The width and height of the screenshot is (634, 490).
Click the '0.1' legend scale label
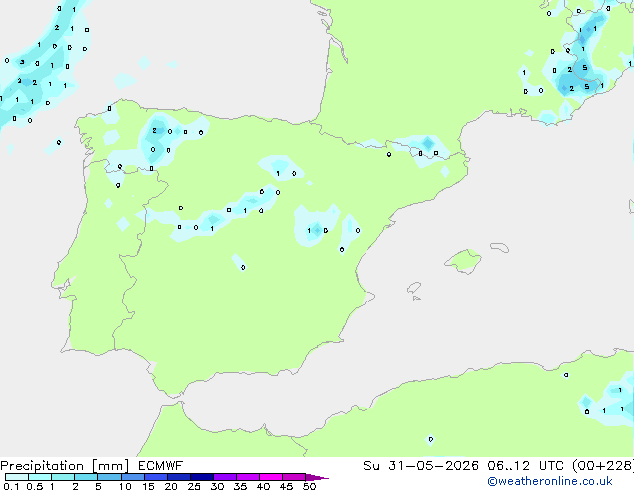[x=11, y=486]
